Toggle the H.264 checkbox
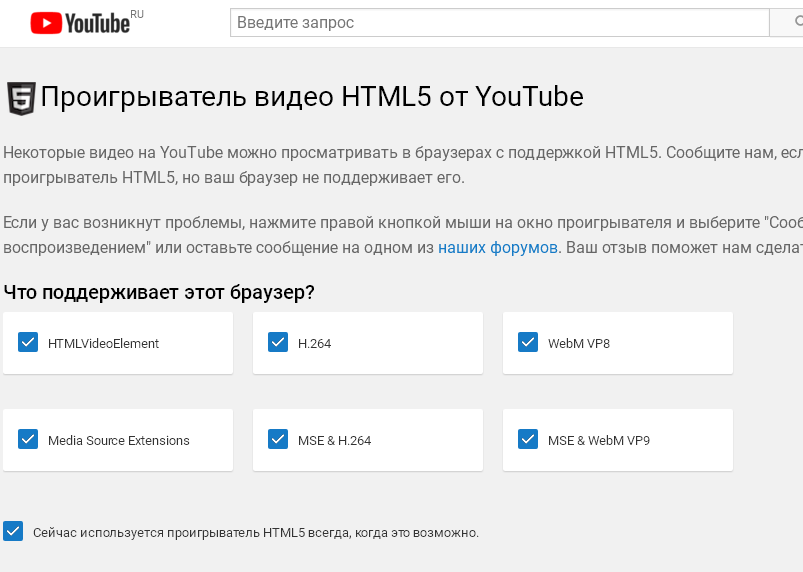803x572 pixels. pos(278,342)
